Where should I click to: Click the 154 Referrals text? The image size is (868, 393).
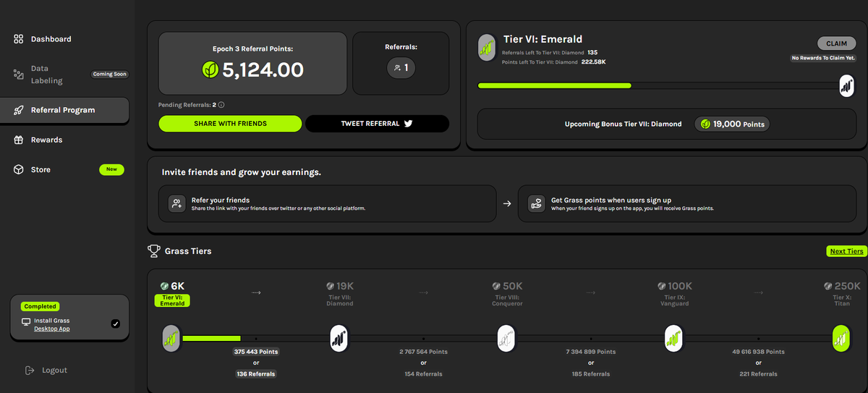point(423,374)
